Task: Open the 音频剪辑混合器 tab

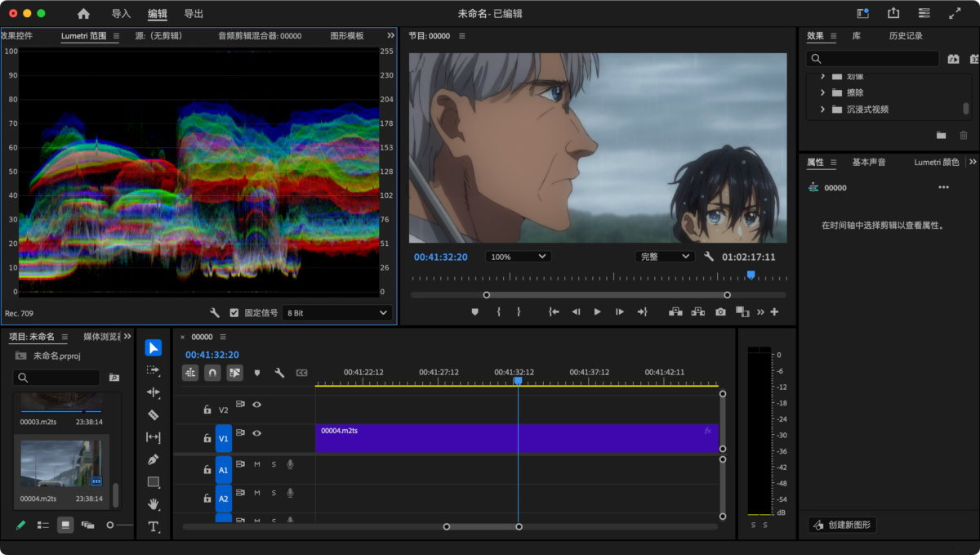Action: point(260,36)
